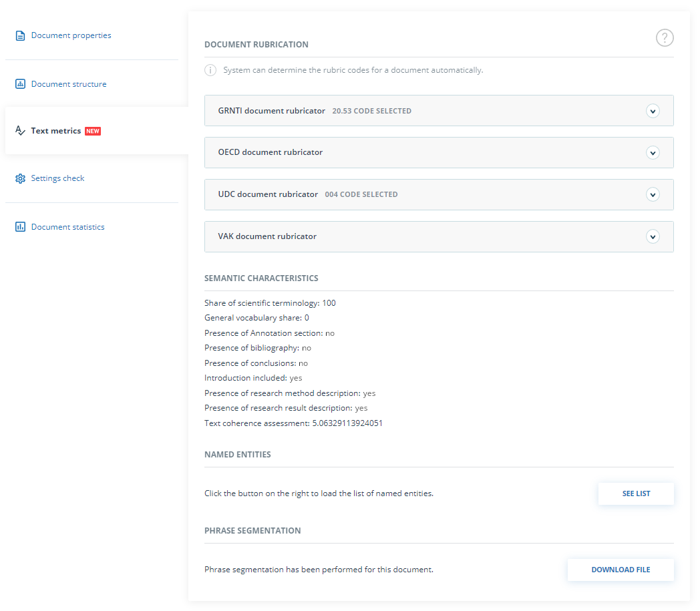Click GRNTI document rubricator title
This screenshot has height=611, width=700.
[271, 111]
